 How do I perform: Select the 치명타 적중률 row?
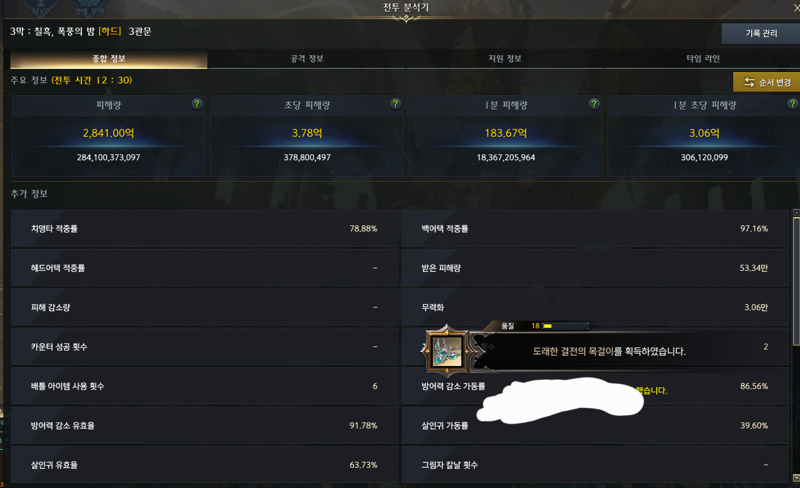tap(204, 229)
